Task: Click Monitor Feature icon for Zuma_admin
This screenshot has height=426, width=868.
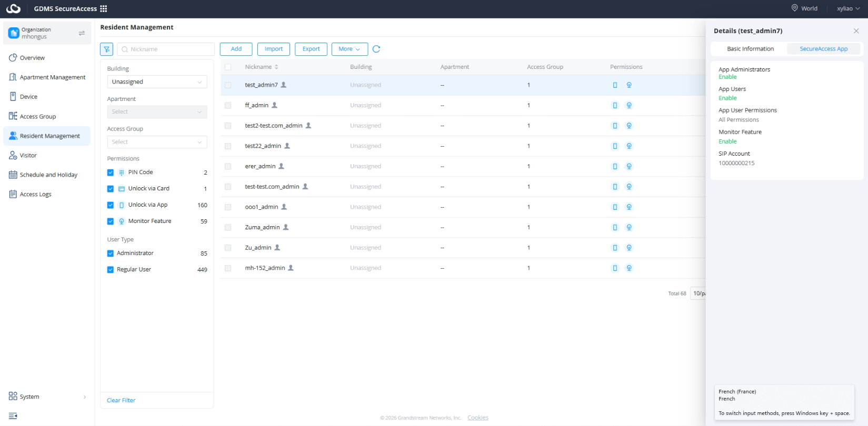Action: pos(629,227)
